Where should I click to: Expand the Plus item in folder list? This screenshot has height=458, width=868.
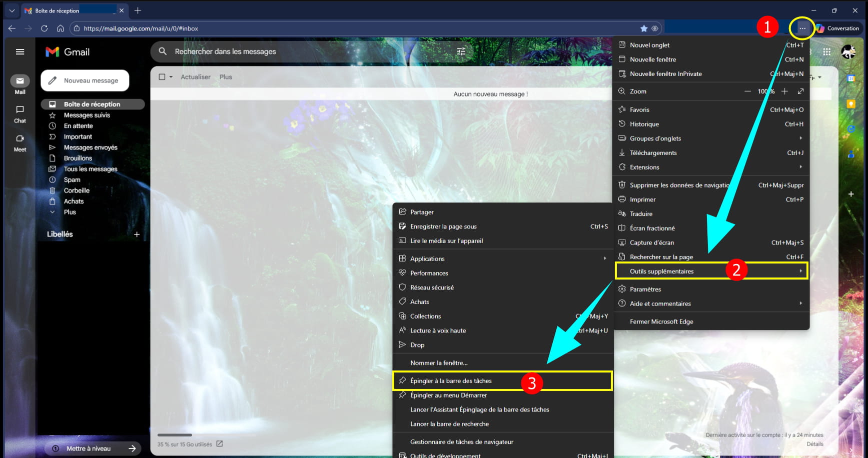(70, 212)
